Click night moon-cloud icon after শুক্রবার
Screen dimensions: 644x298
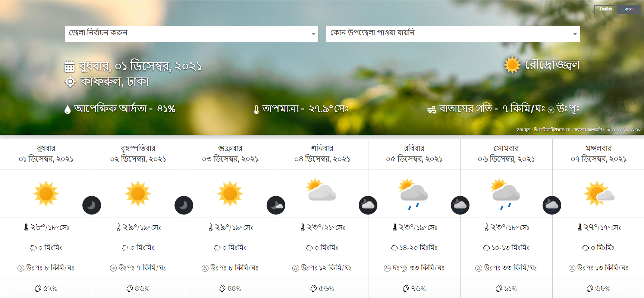276,205
